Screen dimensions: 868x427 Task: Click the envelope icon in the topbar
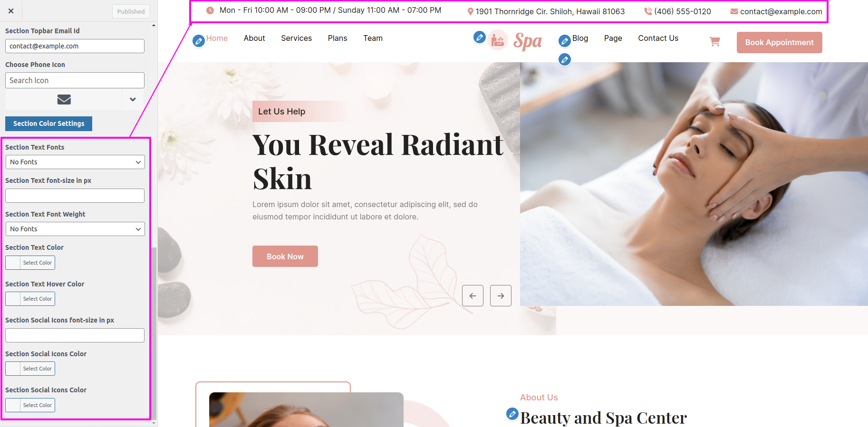coord(734,11)
